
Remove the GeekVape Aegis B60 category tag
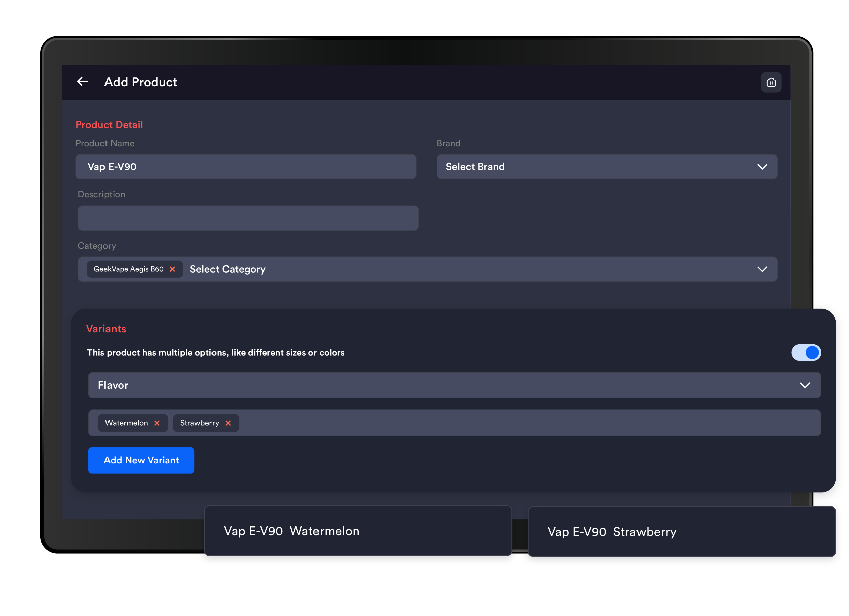coord(172,269)
